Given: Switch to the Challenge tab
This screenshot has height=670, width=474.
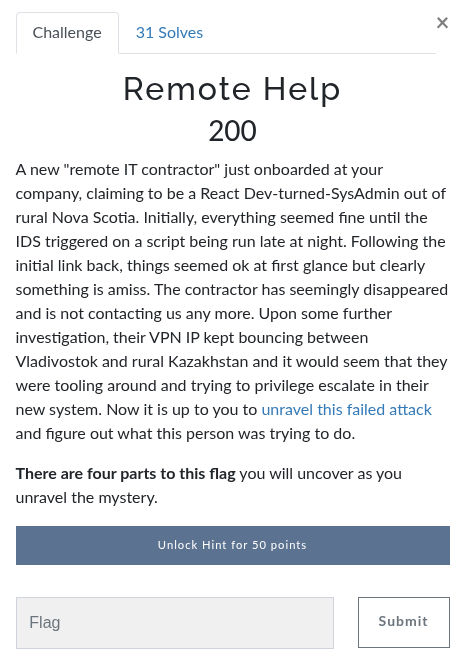Looking at the screenshot, I should (67, 33).
